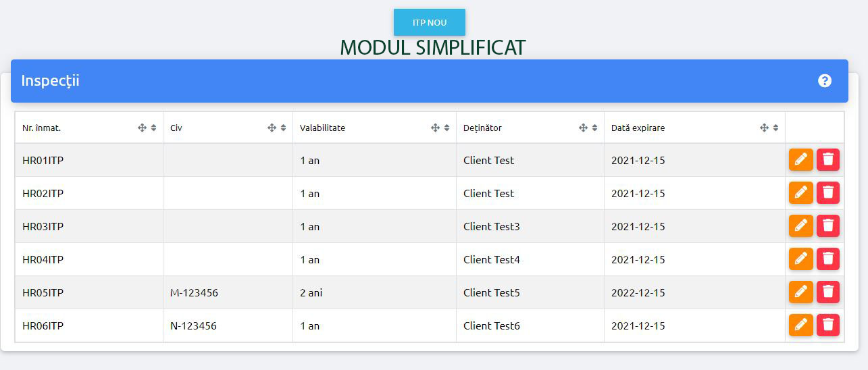Select the N-123456 Civ cell

228,325
